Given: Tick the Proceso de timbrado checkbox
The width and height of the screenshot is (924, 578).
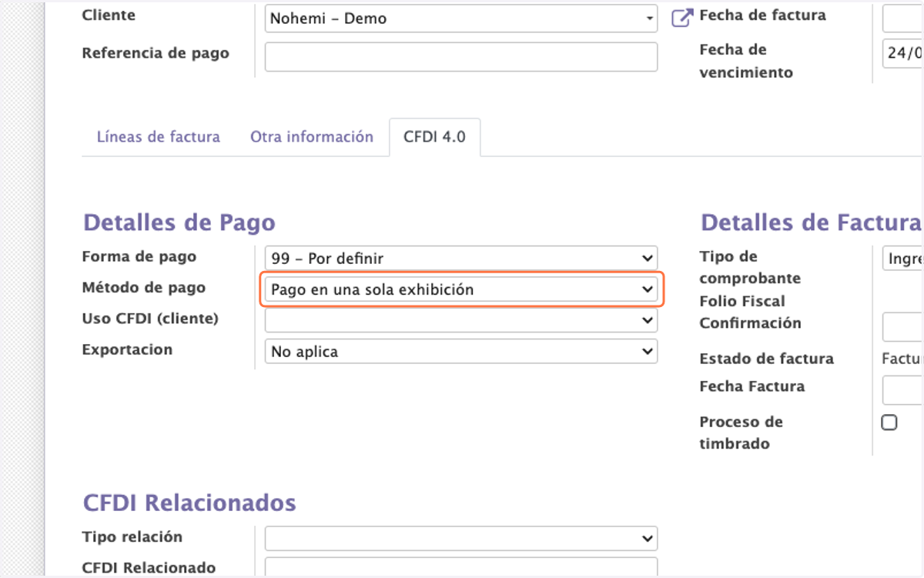Looking at the screenshot, I should click(x=889, y=422).
